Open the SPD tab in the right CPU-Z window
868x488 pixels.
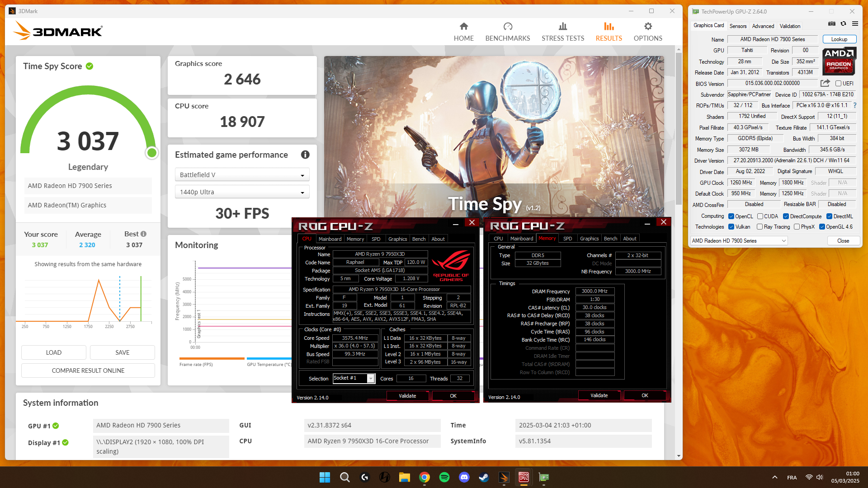pos(567,239)
